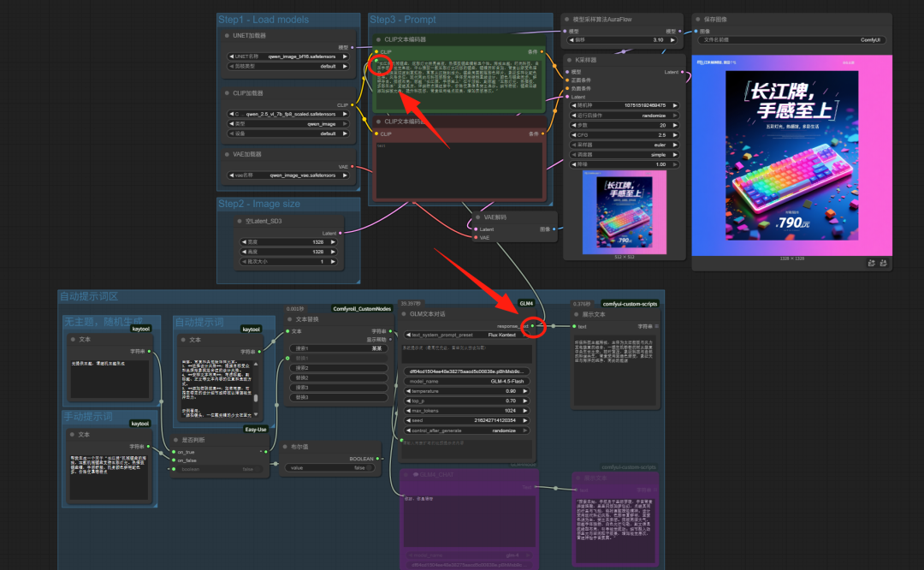
Task: Click the 模型 output slot on UNET加载器
Action: click(352, 47)
